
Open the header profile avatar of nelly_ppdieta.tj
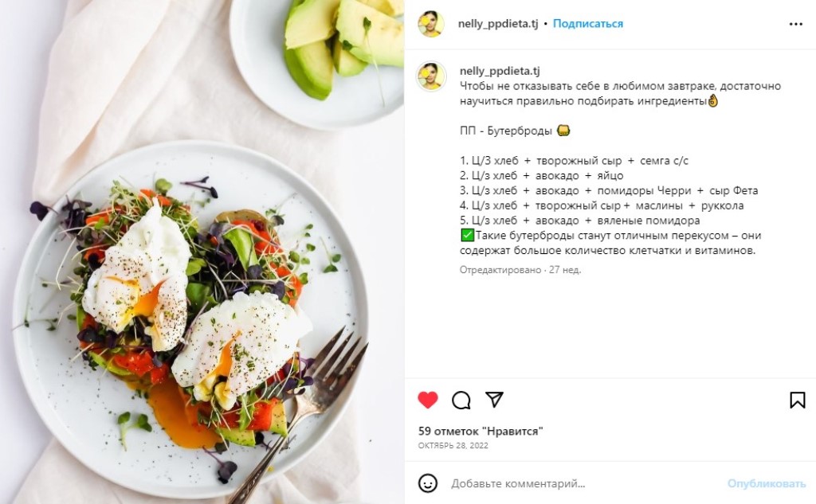click(431, 24)
